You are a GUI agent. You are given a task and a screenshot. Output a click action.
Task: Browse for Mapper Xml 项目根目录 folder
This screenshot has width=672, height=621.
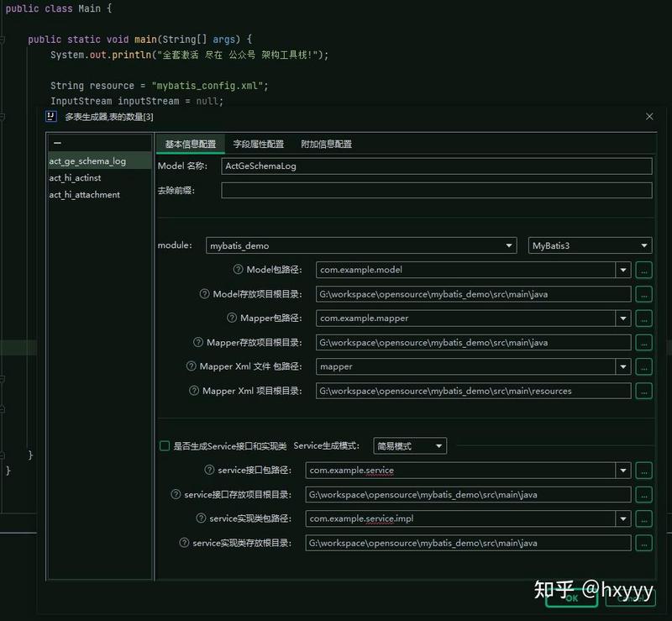pyautogui.click(x=643, y=391)
